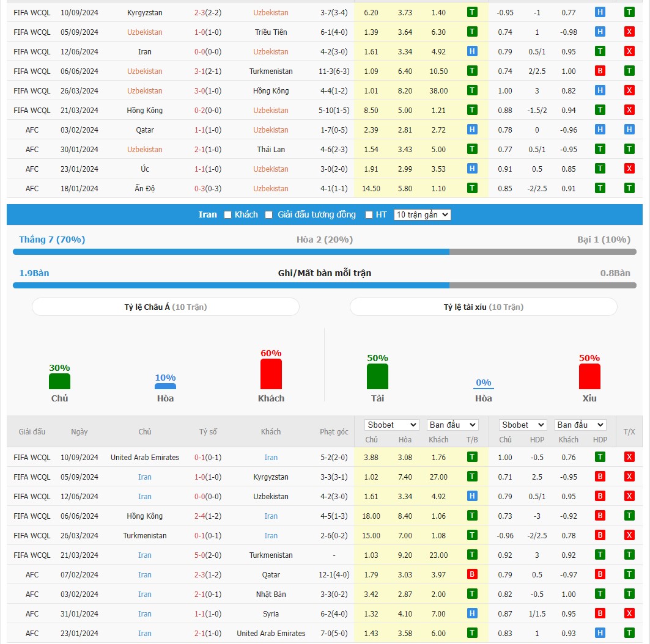The width and height of the screenshot is (650, 644).
Task: Click the corner score 12-1(4-0)
Action: 334,575
